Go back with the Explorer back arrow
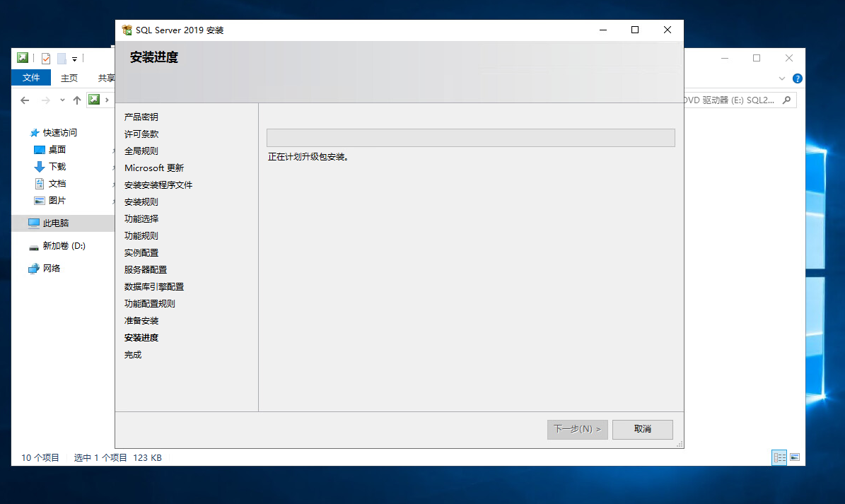The width and height of the screenshot is (845, 504). pos(25,100)
